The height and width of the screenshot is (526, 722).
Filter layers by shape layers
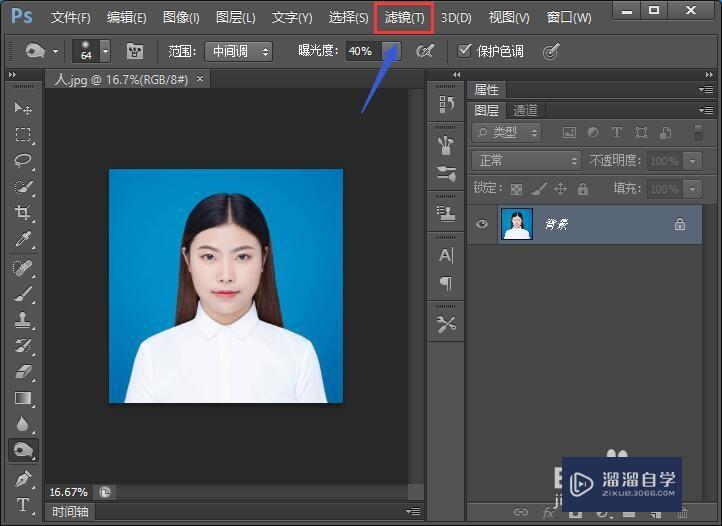[x=641, y=133]
